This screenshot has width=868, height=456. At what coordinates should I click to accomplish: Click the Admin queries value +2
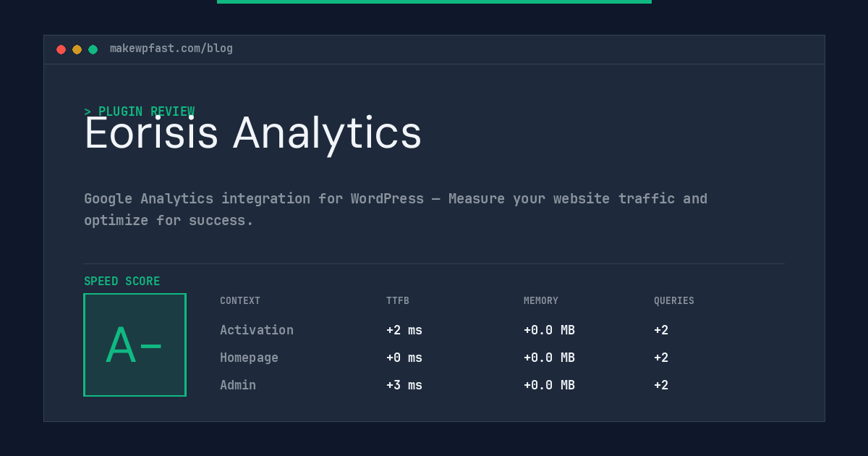(661, 385)
